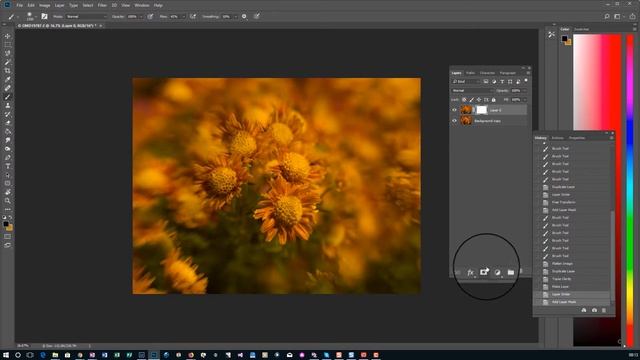The width and height of the screenshot is (640, 360).
Task: Open smoothing options gear icon
Action: click(244, 16)
